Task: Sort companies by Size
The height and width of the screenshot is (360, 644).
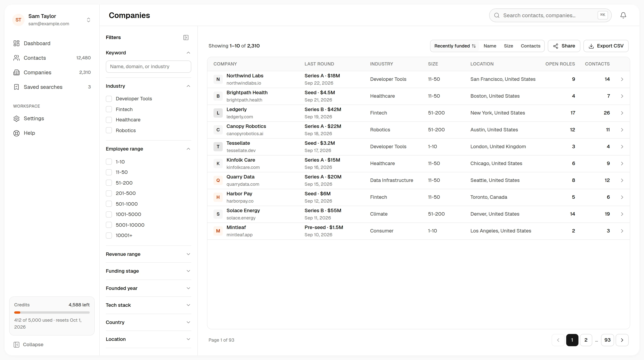Action: tap(508, 46)
